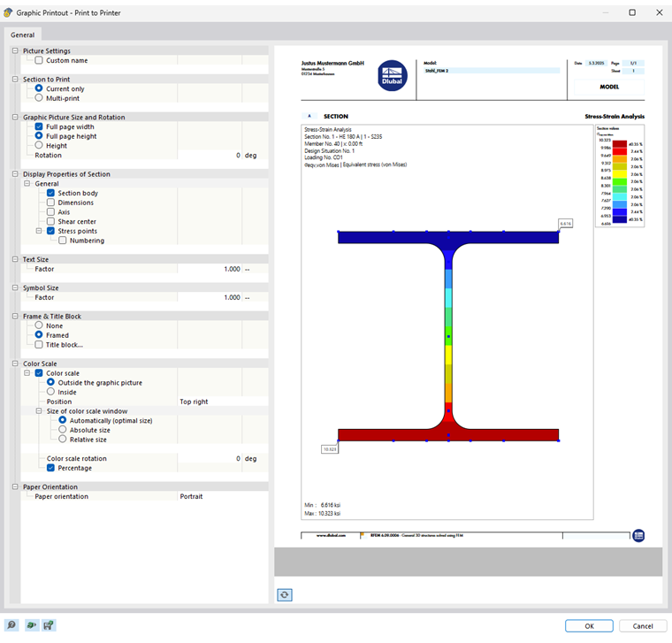Collapse the Symbol Size section
This screenshot has height=643, width=672.
15,287
